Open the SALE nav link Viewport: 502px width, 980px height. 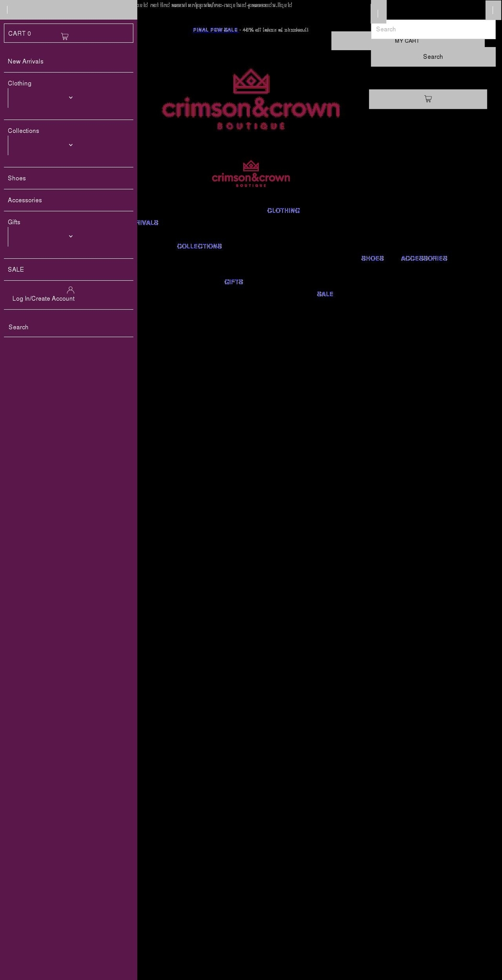coord(325,294)
